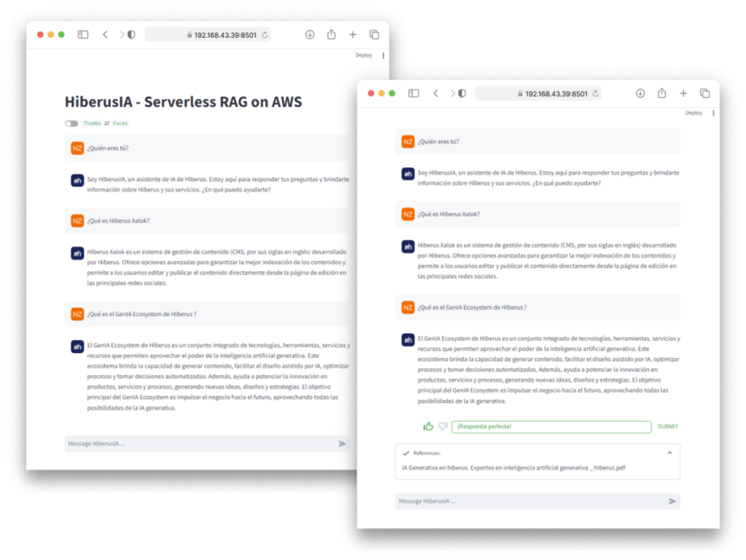The width and height of the screenshot is (746, 560).
Task: Click share icon in right browser
Action: point(661,93)
